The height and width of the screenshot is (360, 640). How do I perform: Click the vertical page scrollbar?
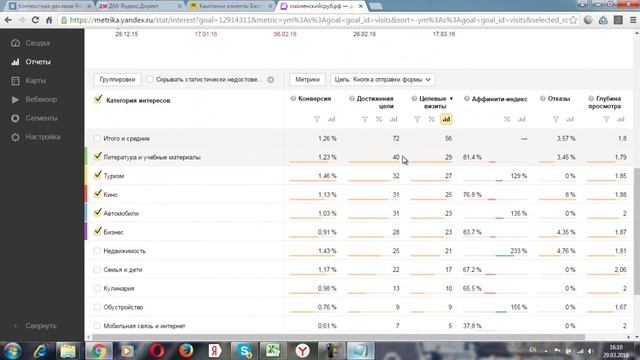[636, 231]
